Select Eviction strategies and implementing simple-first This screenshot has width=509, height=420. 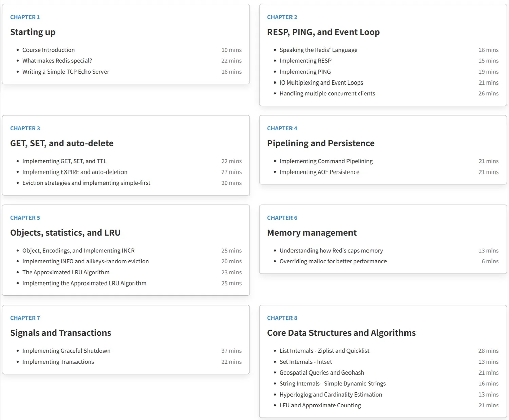[x=86, y=183]
